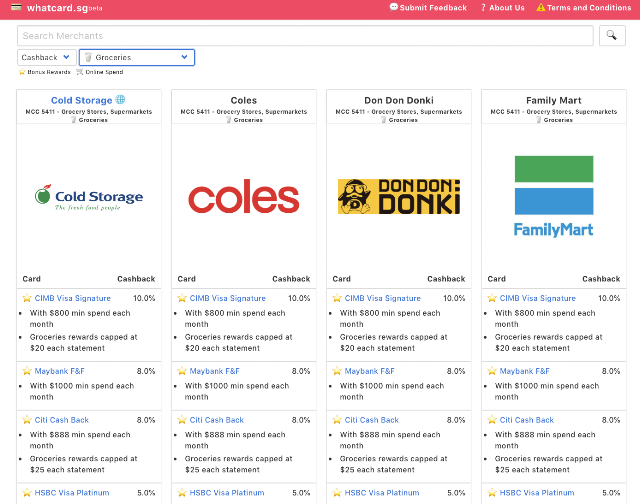Open Maybank F&F under Cold Storage
Image resolution: width=640 pixels, height=504 pixels.
pyautogui.click(x=59, y=371)
